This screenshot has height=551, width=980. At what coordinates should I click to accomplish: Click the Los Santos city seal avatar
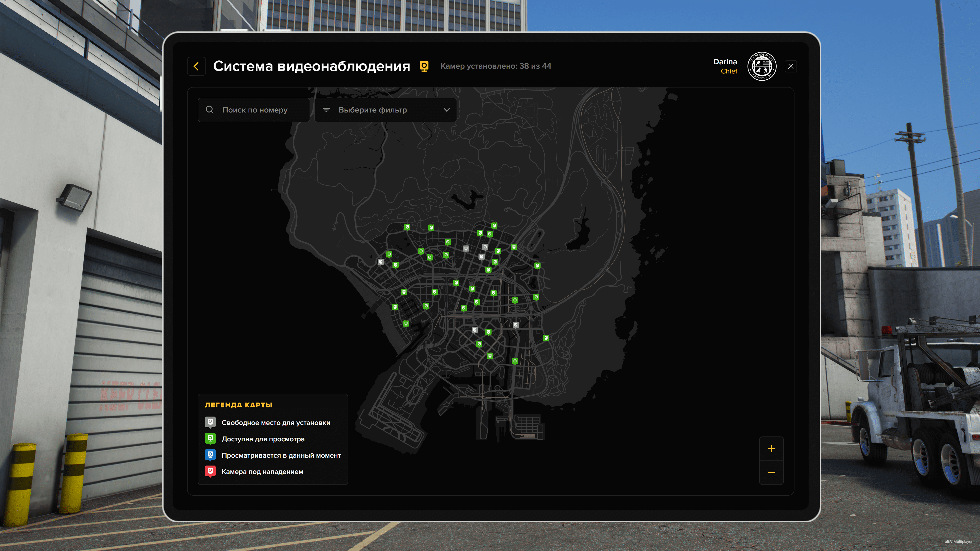click(x=762, y=67)
